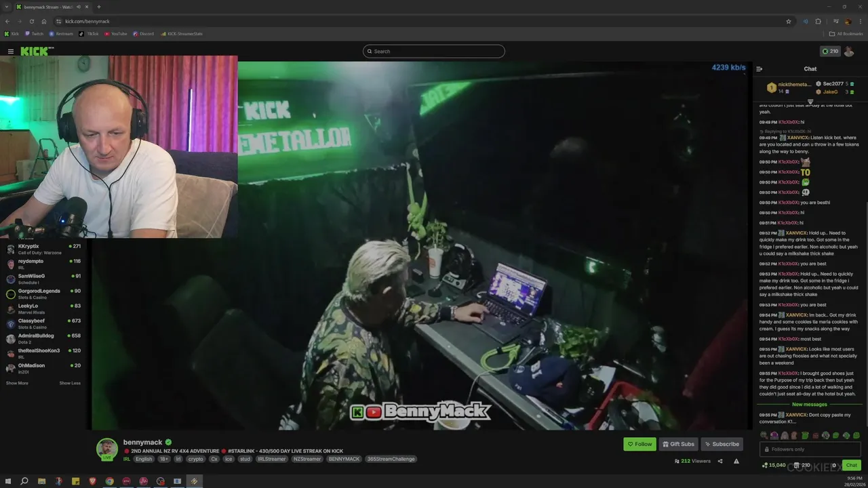Click the browser back arrow
The image size is (868, 488).
point(7,21)
